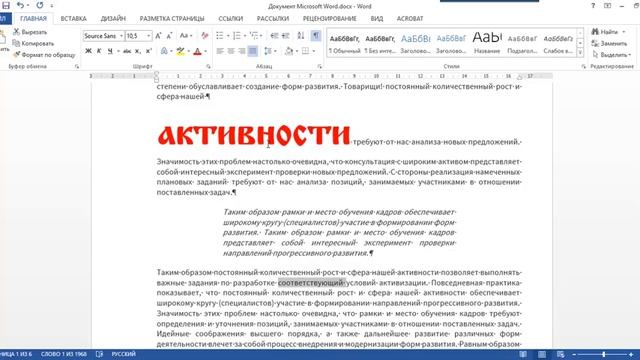
Task: Apply the Название title style
Action: tap(487, 43)
